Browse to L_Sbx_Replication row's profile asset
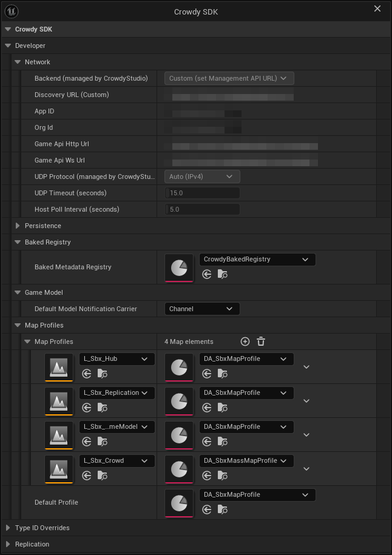 pos(222,408)
